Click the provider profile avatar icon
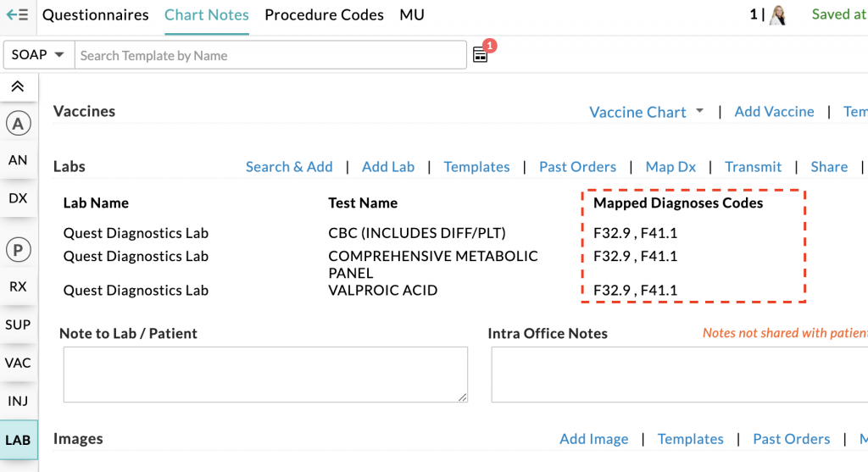The height and width of the screenshot is (472, 868). click(778, 15)
